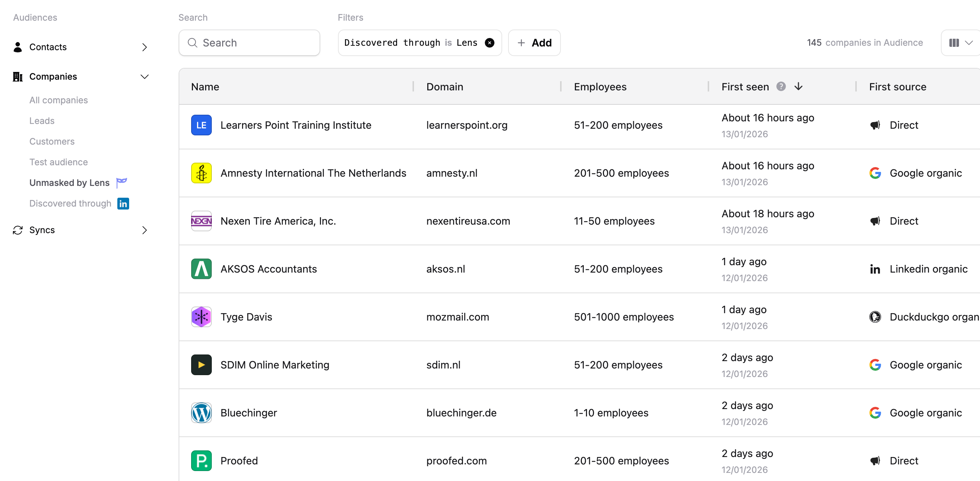
Task: Click the Learners Point LE logo
Action: pos(201,125)
